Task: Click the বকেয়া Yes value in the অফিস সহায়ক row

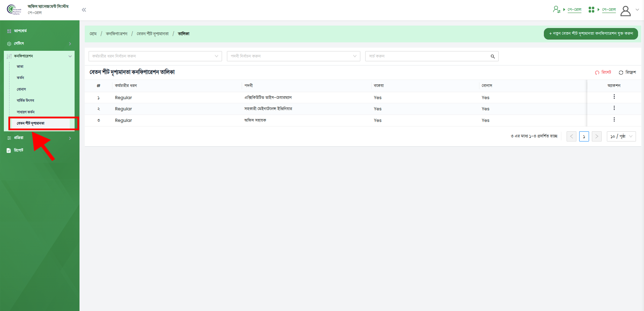Action: pos(378,120)
